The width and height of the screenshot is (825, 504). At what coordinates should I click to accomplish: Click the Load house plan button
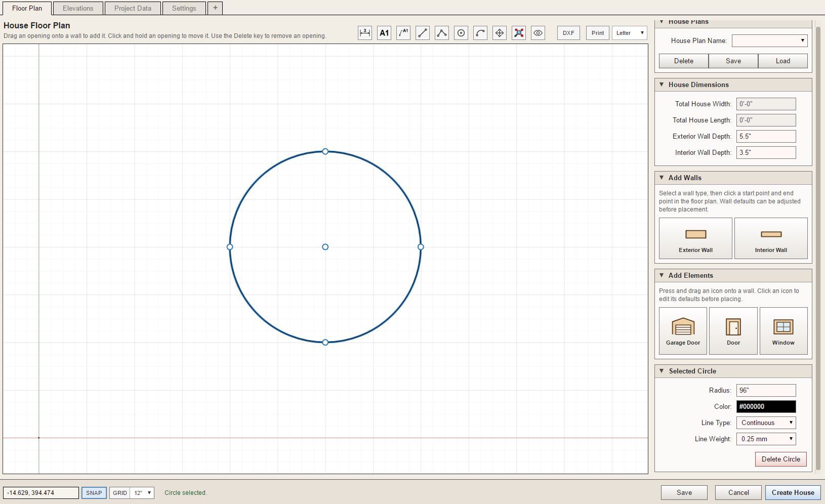[783, 61]
